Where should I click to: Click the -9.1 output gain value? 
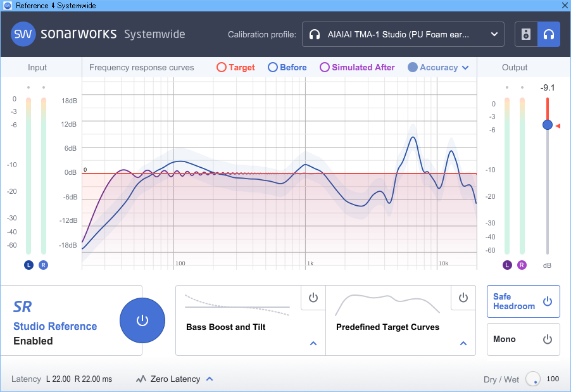(x=548, y=88)
